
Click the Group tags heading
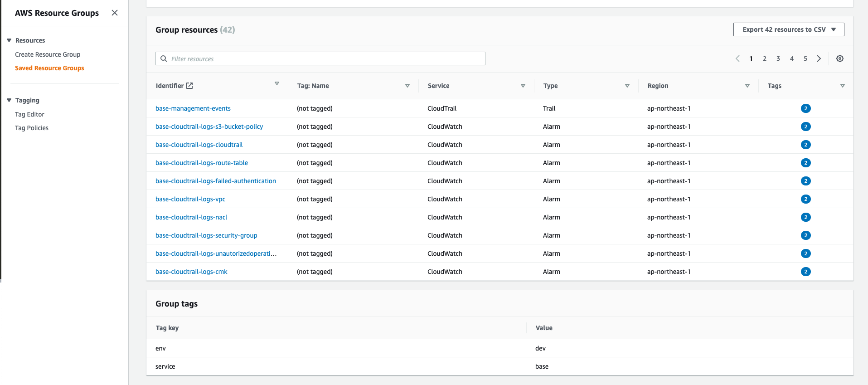(176, 304)
